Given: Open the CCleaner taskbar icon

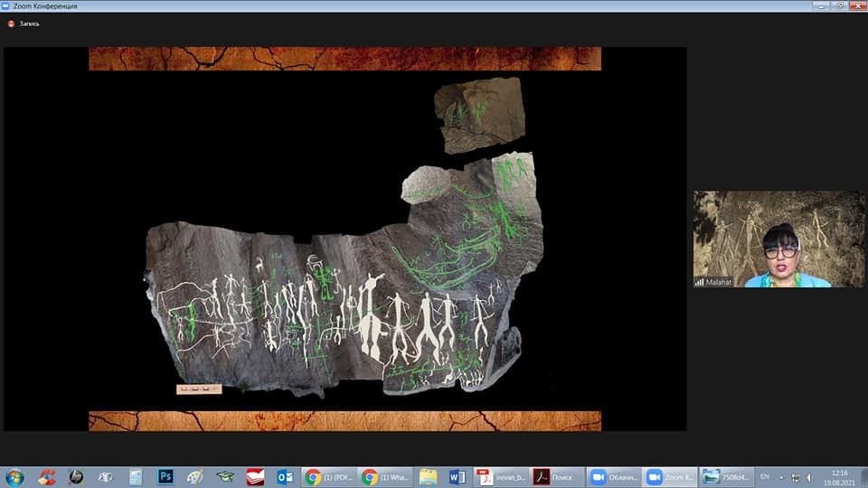Looking at the screenshot, I should [46, 477].
